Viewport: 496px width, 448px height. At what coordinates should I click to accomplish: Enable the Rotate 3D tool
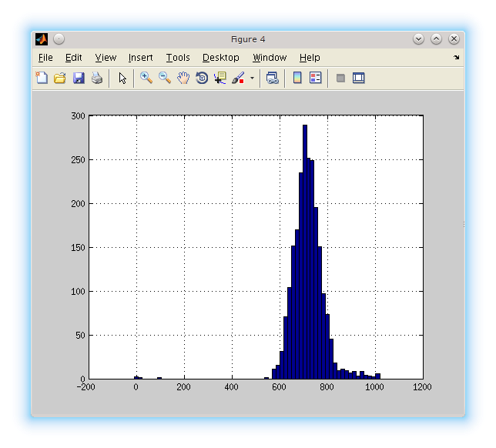point(202,78)
